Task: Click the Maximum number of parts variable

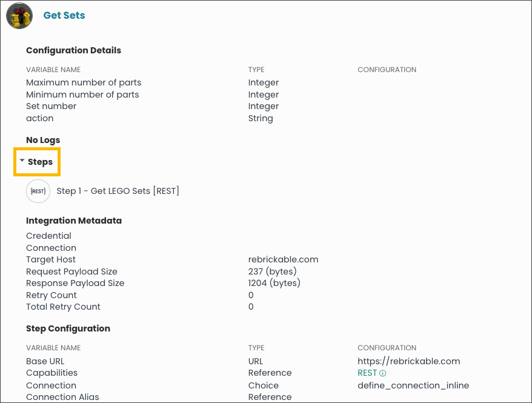Action: click(83, 82)
